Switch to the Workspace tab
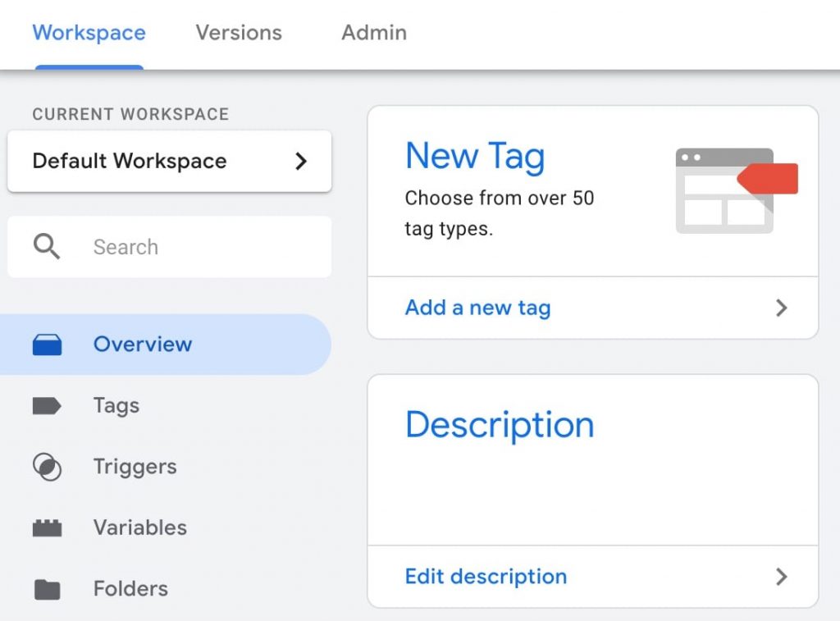840x621 pixels. [89, 33]
